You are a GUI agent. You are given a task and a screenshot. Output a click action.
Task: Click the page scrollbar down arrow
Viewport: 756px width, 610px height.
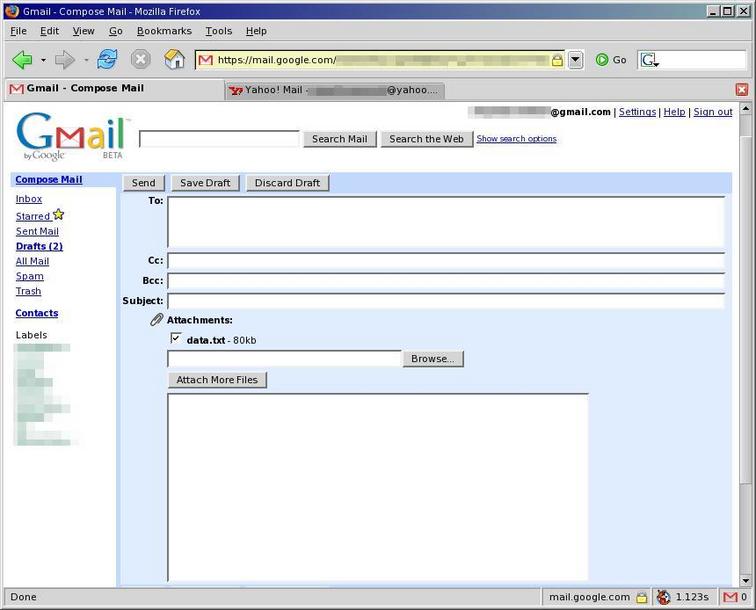(745, 581)
